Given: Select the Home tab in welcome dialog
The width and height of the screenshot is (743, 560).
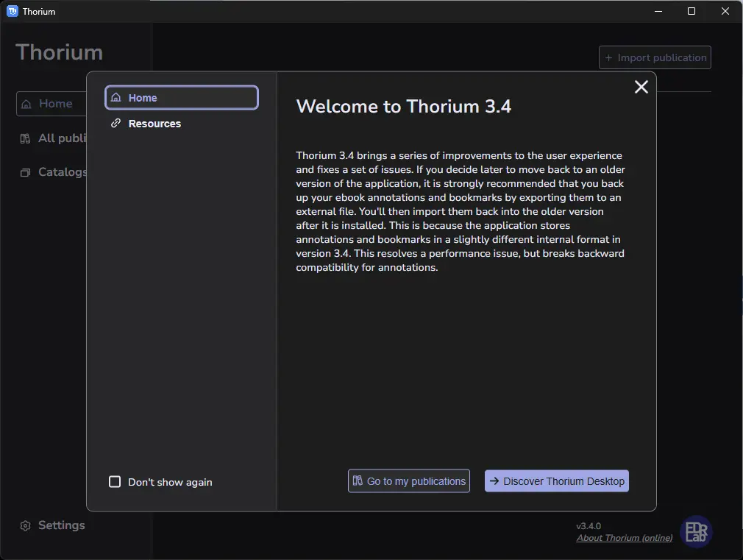Looking at the screenshot, I should pyautogui.click(x=182, y=98).
